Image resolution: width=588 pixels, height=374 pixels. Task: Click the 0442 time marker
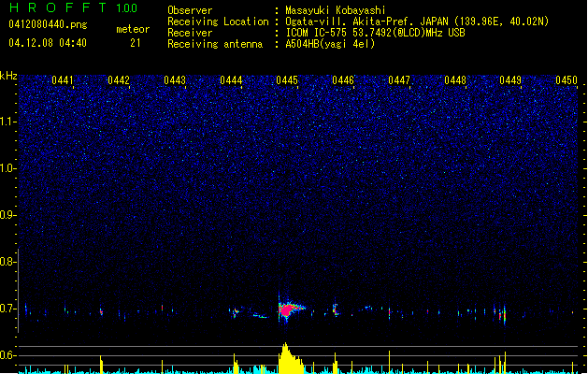(119, 80)
